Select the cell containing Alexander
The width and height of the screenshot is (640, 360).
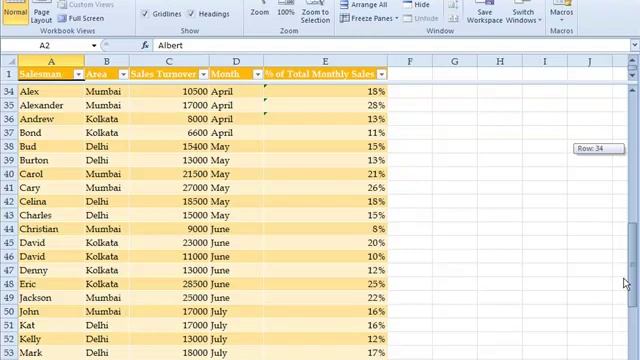tap(51, 105)
